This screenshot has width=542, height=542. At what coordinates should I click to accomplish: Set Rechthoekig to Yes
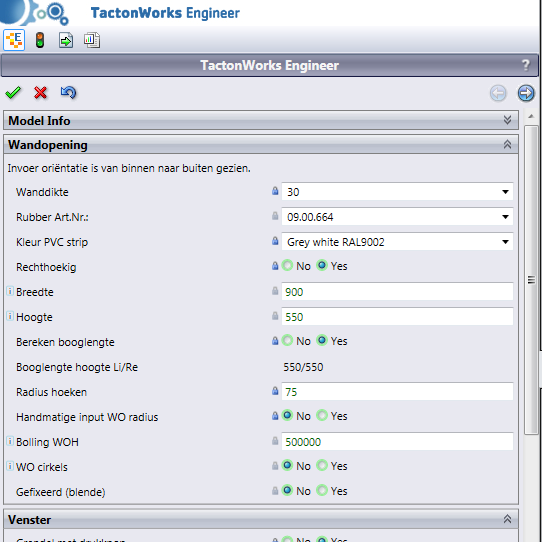tap(322, 265)
